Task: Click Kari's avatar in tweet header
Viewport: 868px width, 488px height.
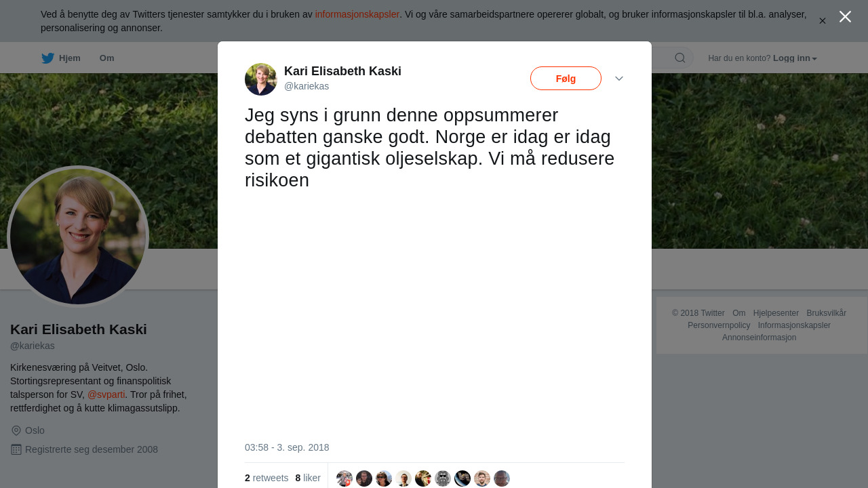Action: pyautogui.click(x=261, y=79)
